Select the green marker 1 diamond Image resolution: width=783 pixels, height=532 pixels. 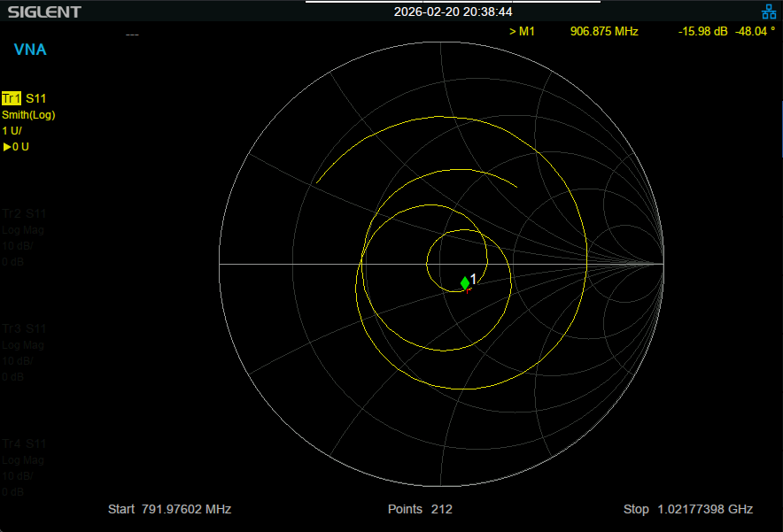click(x=465, y=283)
